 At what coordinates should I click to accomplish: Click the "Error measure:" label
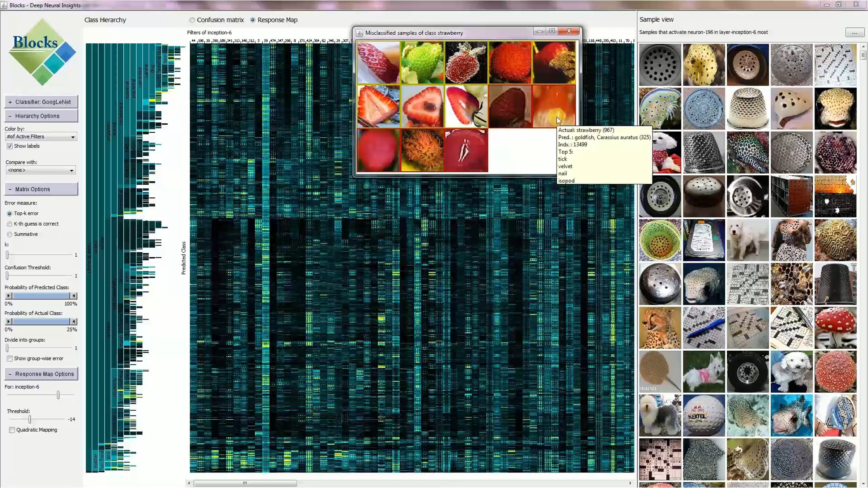(21, 203)
